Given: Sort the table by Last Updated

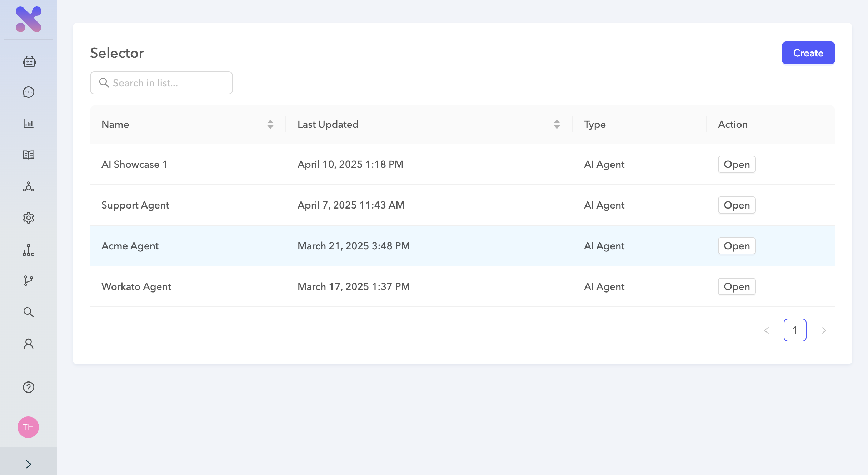Looking at the screenshot, I should pos(556,124).
